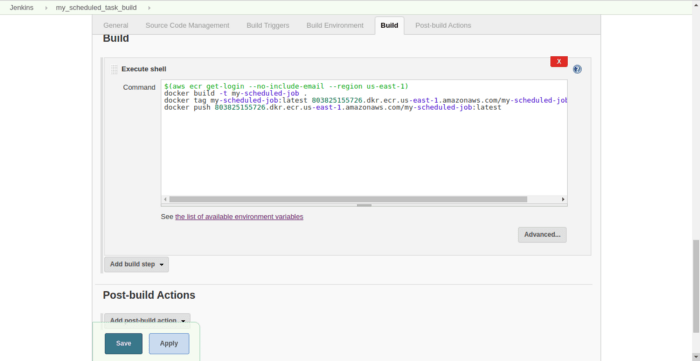700x361 pixels.
Task: Click the Advanced... button
Action: 542,235
